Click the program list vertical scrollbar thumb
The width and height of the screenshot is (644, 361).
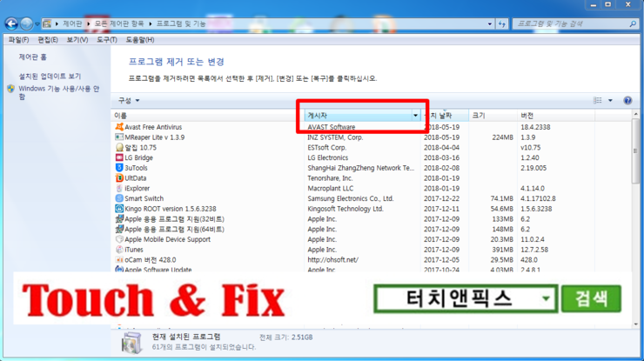click(635, 151)
